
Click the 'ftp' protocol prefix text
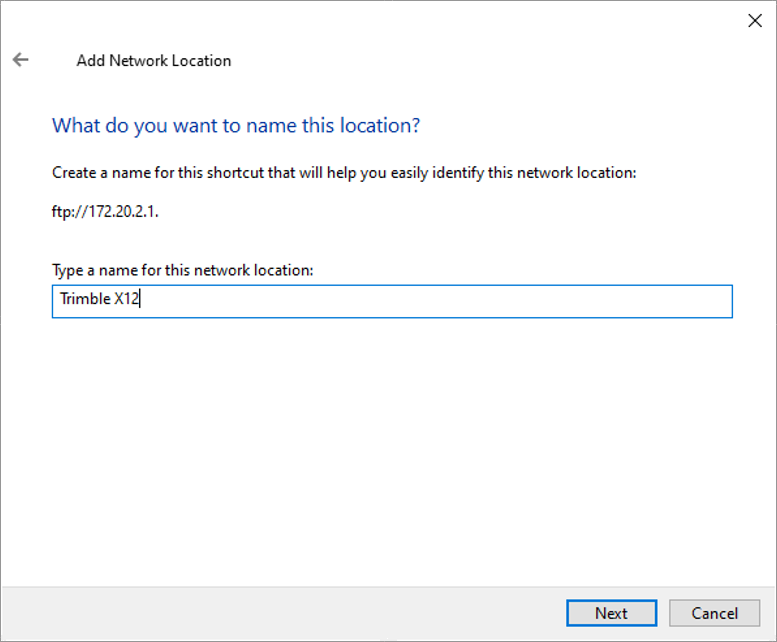coord(60,212)
